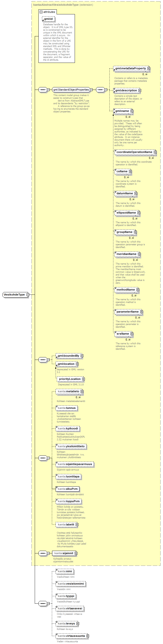Click 'Veden virtaussuunta' description text
This screenshot has height=644, width=163.
click(67, 641)
